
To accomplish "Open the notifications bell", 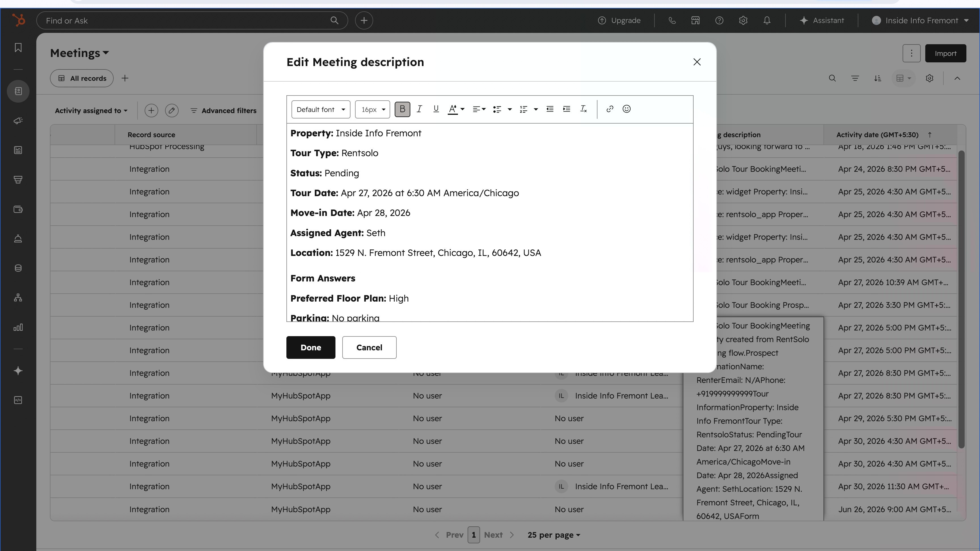I will (x=766, y=20).
